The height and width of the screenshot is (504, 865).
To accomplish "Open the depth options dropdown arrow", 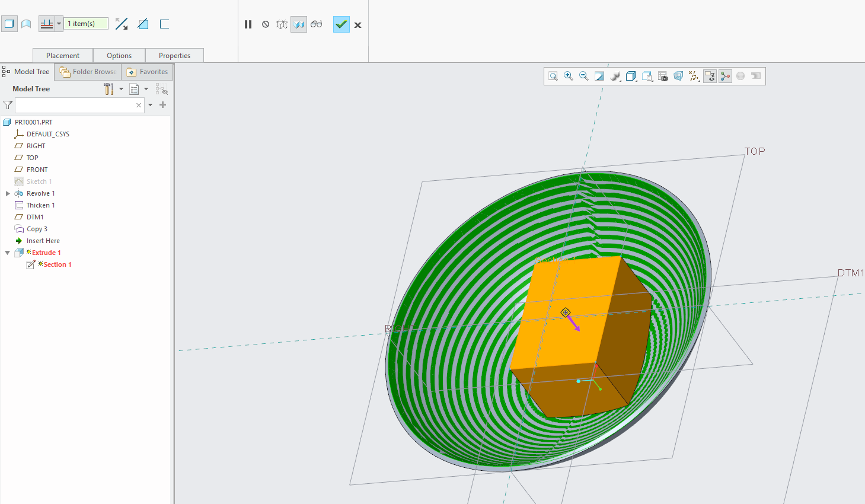I will 58,24.
